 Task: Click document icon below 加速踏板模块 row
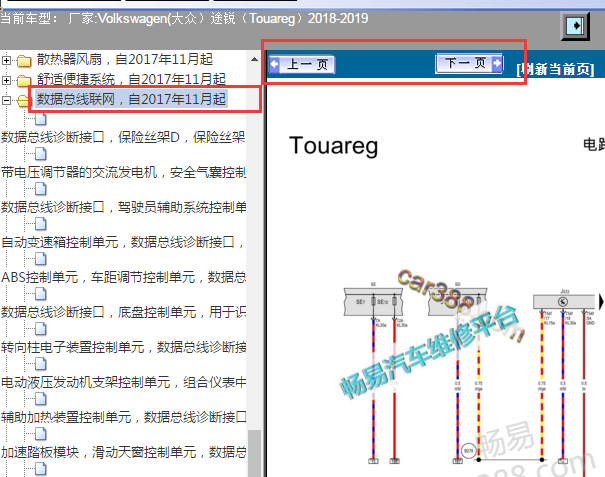click(41, 469)
